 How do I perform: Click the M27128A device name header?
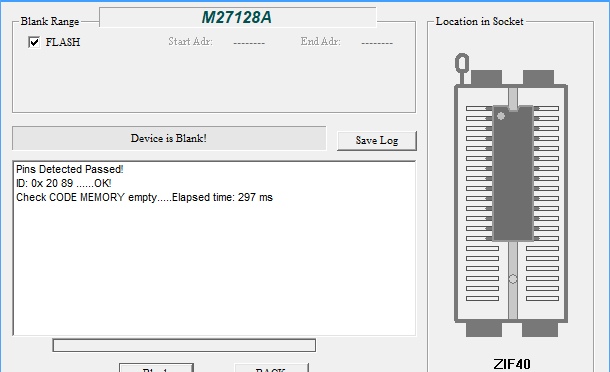238,18
